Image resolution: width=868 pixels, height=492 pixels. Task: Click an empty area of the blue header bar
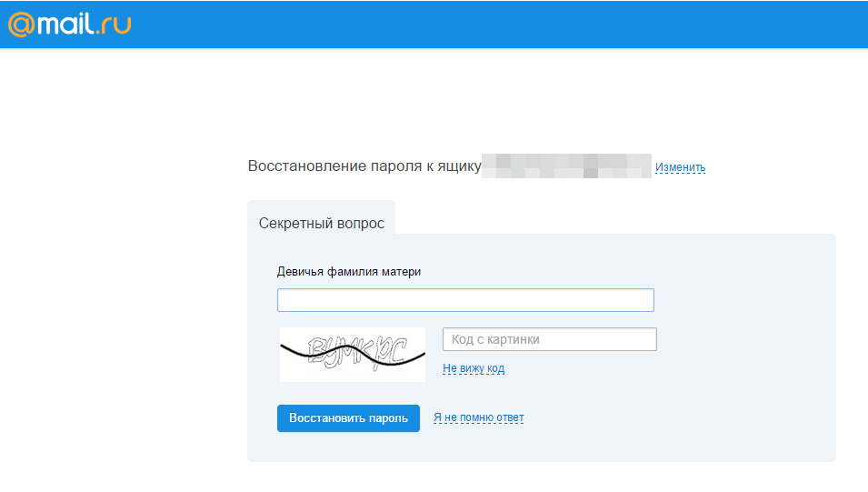[500, 25]
